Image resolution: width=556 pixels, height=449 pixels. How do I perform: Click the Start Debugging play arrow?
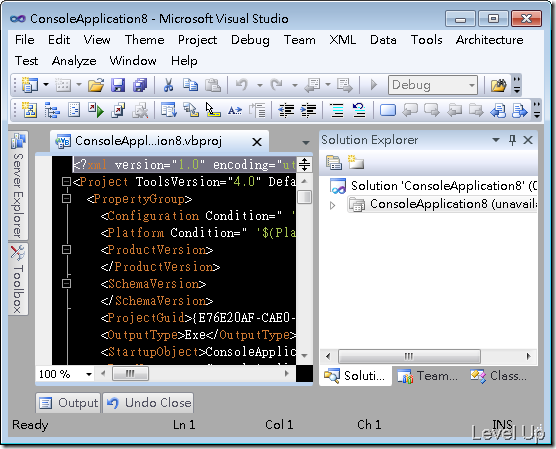[x=373, y=85]
